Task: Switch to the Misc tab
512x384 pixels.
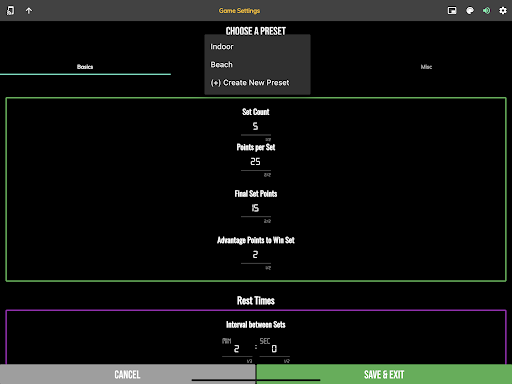Action: pyautogui.click(x=426, y=67)
